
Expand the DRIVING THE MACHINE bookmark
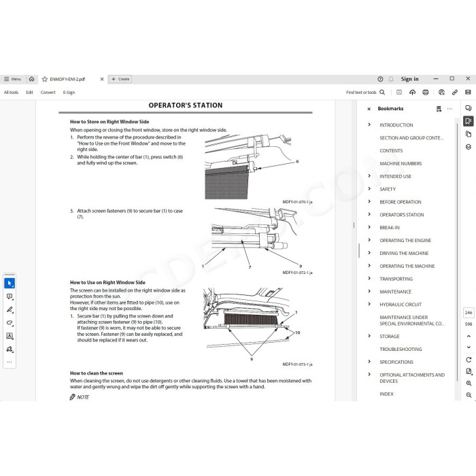point(369,252)
